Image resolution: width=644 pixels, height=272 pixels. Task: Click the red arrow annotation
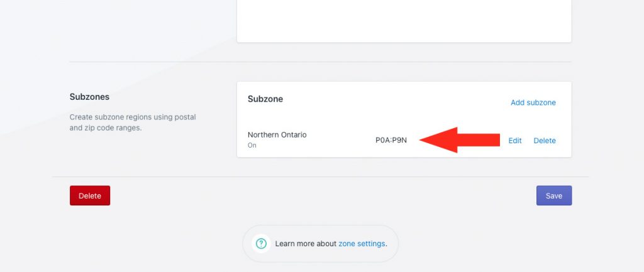[x=459, y=140]
